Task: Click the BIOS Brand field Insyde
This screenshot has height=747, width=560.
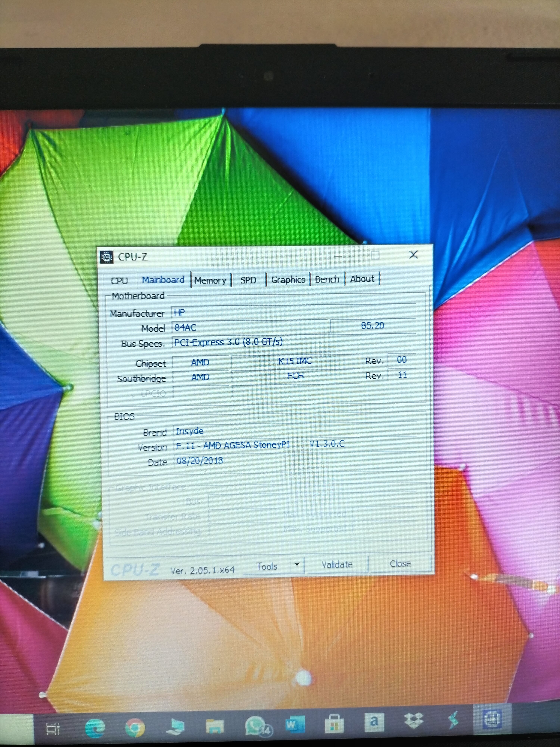Action: pyautogui.click(x=295, y=430)
